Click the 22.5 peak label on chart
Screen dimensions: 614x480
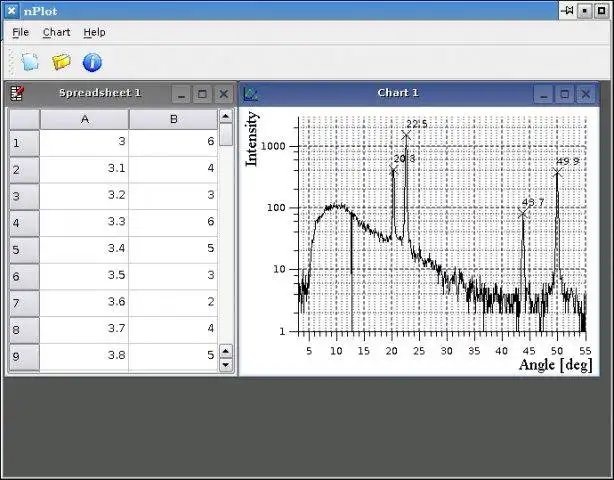tap(417, 125)
